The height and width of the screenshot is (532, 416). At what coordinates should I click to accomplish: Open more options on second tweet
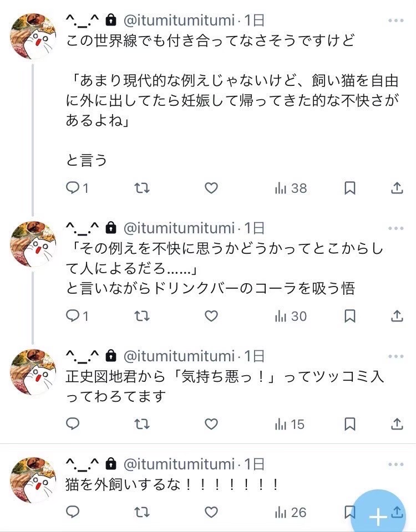(396, 228)
